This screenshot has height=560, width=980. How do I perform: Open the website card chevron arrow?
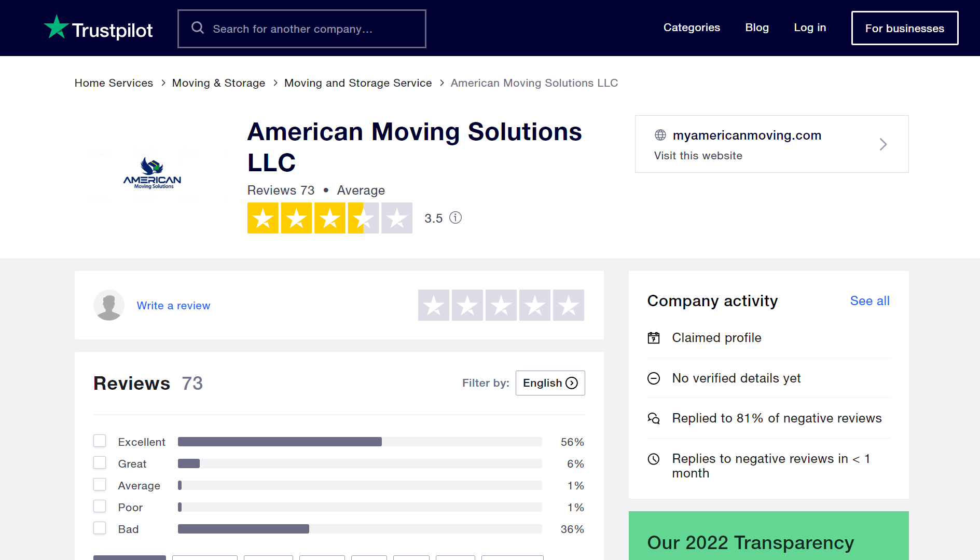coord(883,144)
